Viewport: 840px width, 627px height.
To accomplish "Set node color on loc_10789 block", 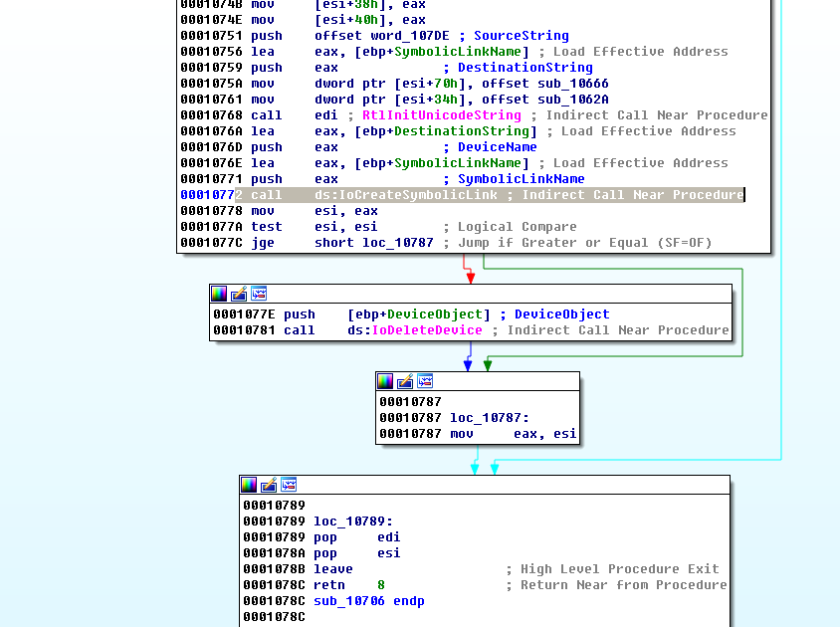I will [x=249, y=485].
